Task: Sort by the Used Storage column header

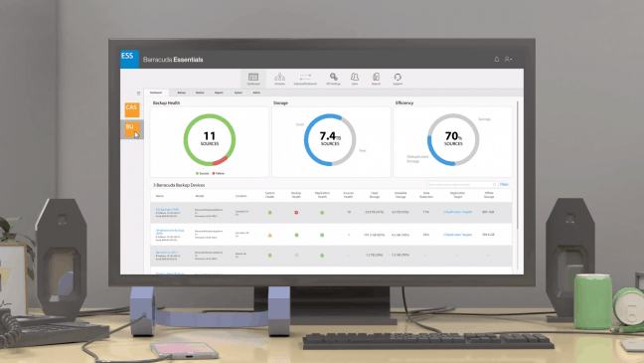Action: (374, 195)
